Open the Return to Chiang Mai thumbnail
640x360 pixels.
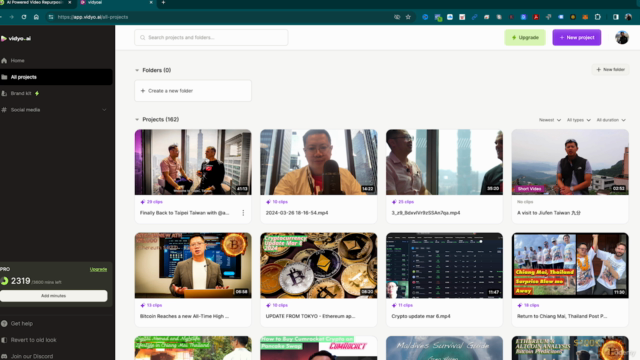[x=570, y=265]
